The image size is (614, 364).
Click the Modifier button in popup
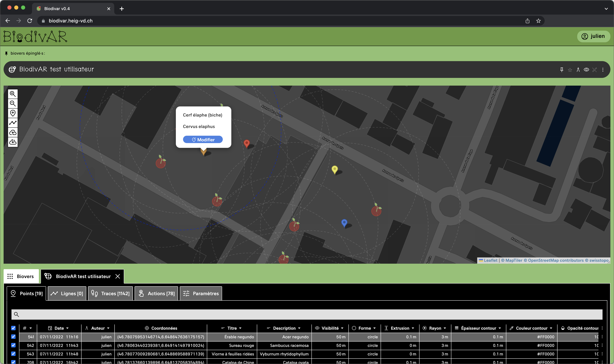(203, 140)
